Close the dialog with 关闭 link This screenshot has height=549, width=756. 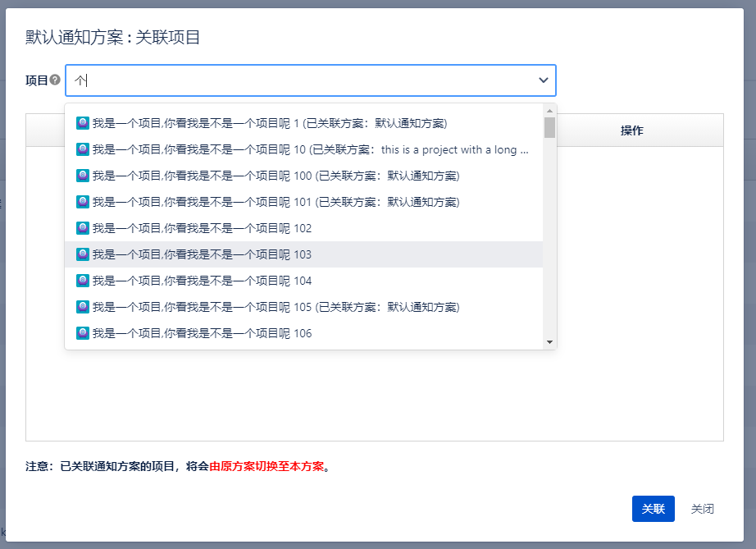702,509
